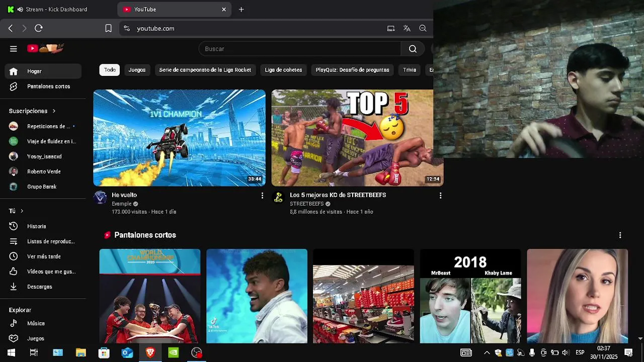This screenshot has height=362, width=644.
Task: Open Repeticiones de... subscription
Action: point(43,126)
